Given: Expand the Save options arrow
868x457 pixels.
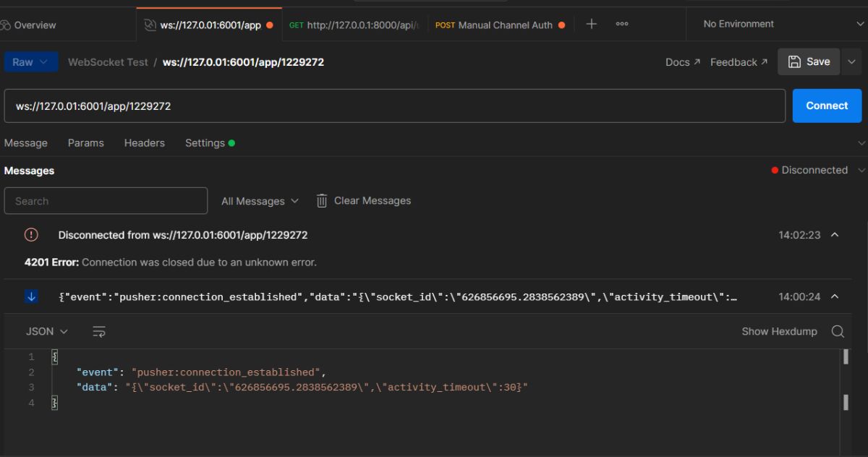Looking at the screenshot, I should [851, 61].
